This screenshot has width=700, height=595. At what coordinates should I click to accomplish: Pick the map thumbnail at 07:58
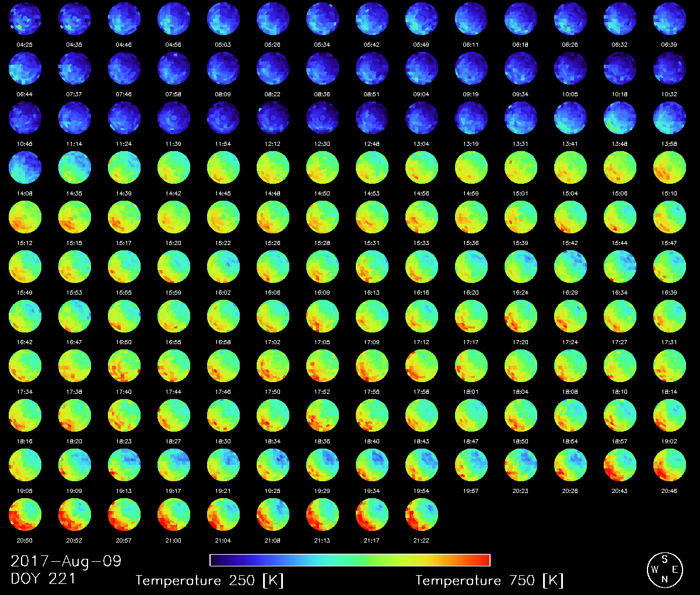174,68
